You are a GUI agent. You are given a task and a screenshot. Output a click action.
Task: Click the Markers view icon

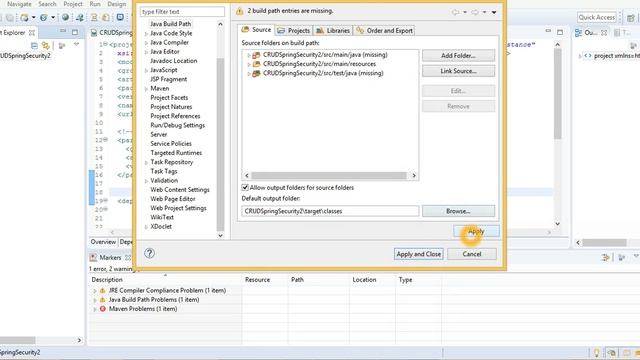coord(93,258)
